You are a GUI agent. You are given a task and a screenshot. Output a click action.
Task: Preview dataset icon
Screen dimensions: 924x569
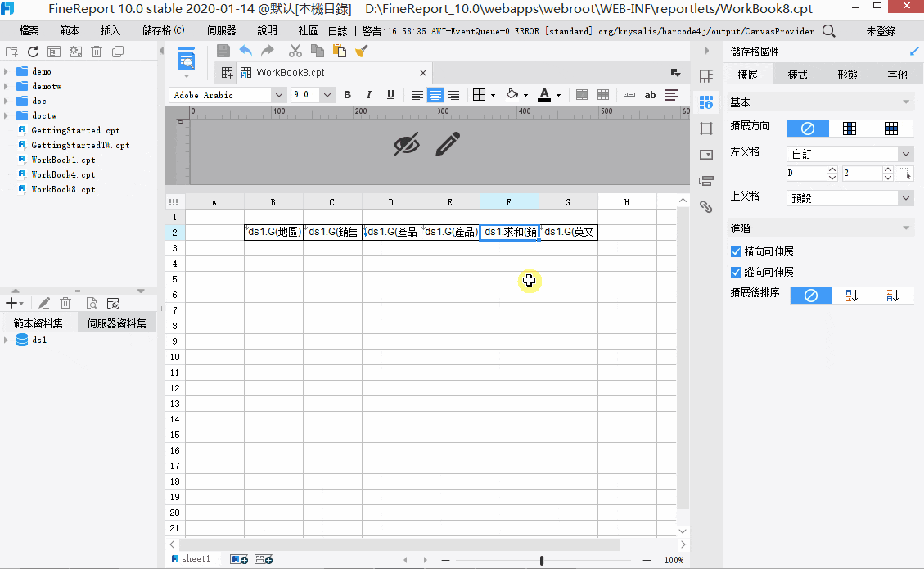[x=92, y=303]
